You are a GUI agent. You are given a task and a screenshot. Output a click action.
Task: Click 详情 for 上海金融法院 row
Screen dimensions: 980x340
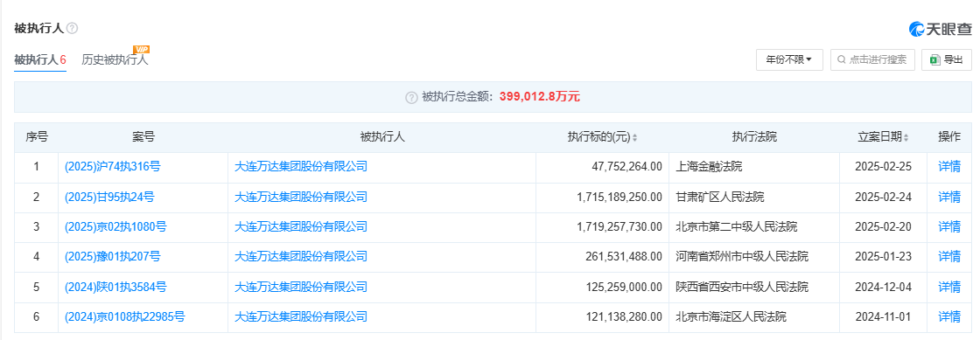point(949,167)
